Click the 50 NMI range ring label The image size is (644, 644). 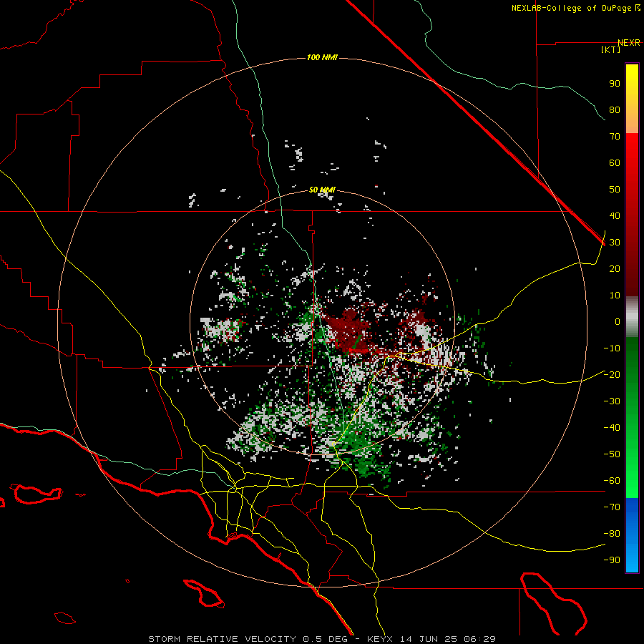(x=322, y=190)
